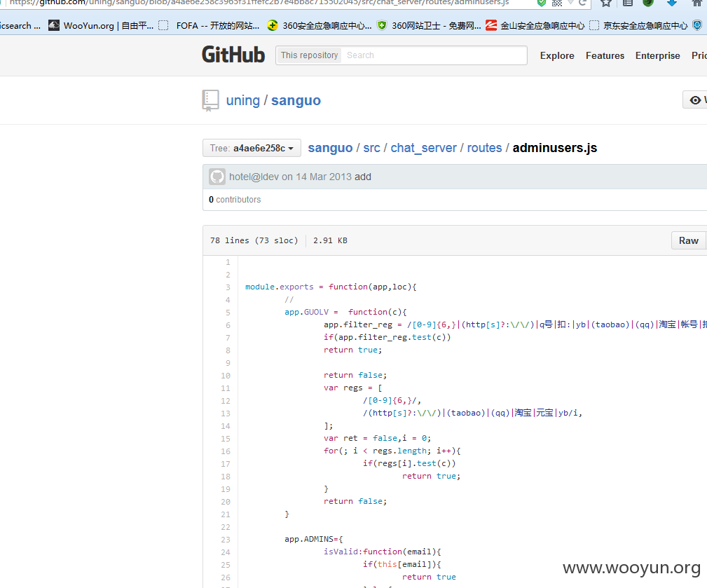
Task: View the Raw file button
Action: pos(689,240)
